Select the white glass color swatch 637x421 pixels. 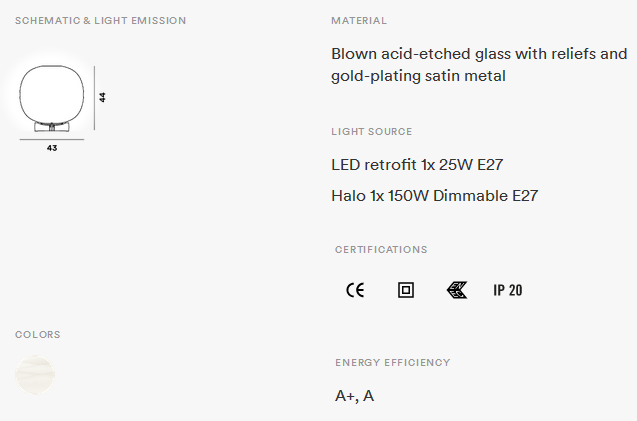tap(35, 375)
